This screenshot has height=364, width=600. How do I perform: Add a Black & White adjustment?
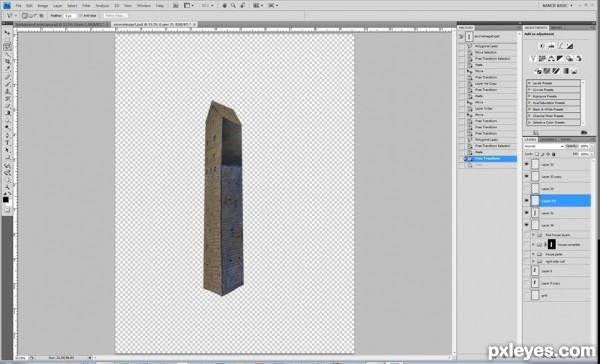561,59
